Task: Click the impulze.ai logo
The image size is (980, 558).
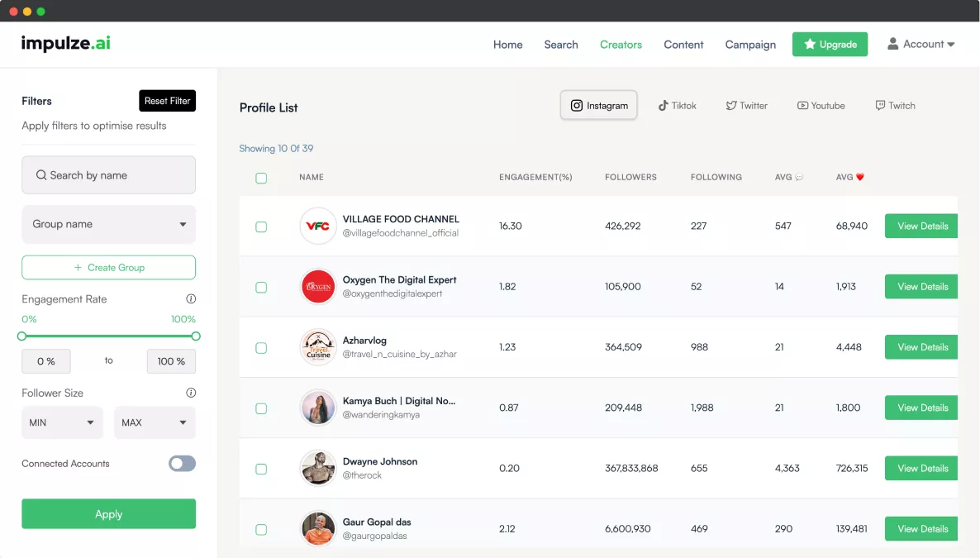Action: tap(66, 44)
